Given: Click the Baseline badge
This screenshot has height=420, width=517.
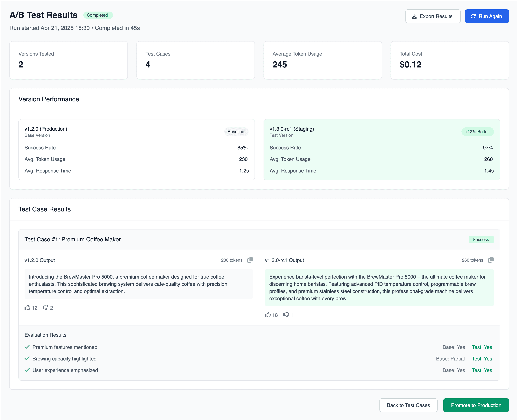Looking at the screenshot, I should (236, 132).
